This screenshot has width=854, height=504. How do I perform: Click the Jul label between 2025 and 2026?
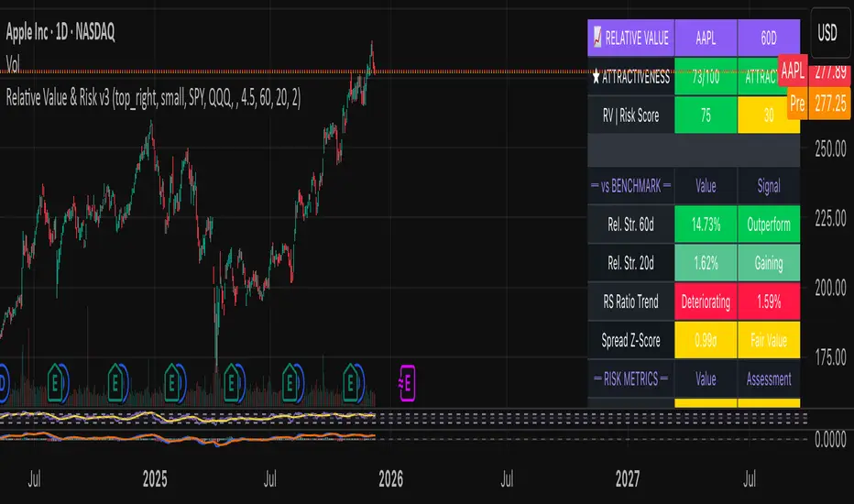tap(269, 479)
